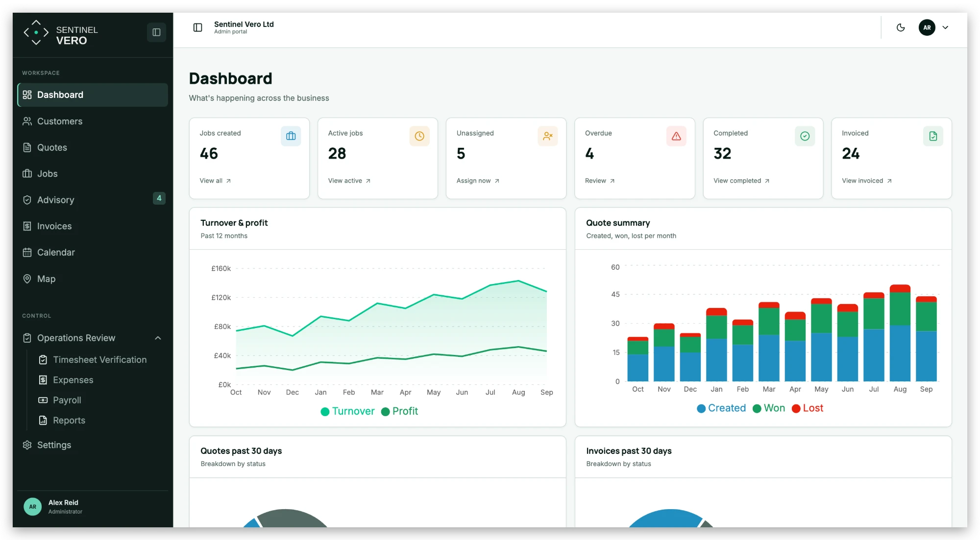Click Assign now link
The height and width of the screenshot is (540, 980).
[478, 181]
